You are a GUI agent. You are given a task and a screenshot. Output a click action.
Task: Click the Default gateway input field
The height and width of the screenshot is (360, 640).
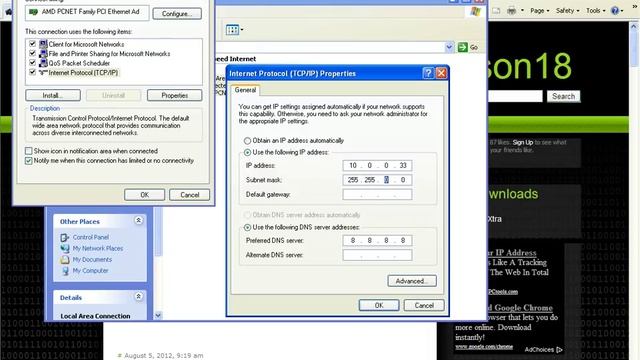pos(377,194)
